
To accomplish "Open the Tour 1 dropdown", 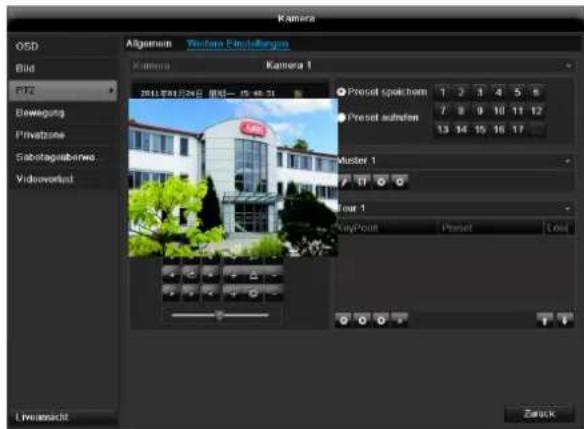I will (x=455, y=208).
